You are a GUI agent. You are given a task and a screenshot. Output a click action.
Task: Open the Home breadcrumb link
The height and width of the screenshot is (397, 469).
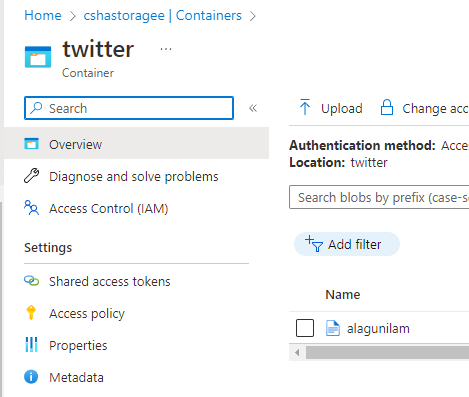coord(43,15)
